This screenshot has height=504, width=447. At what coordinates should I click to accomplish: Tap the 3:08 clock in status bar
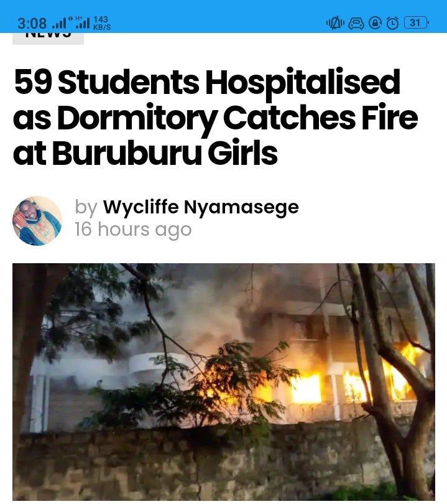(32, 24)
